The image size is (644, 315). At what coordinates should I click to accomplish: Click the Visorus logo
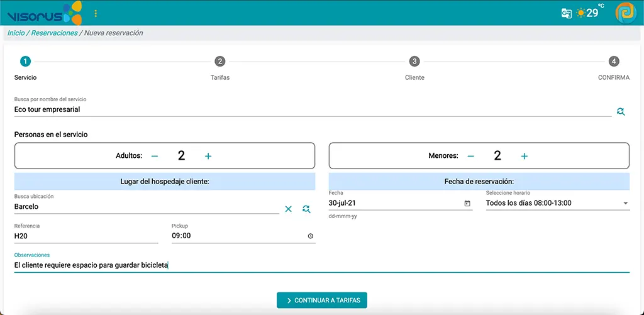[44, 13]
